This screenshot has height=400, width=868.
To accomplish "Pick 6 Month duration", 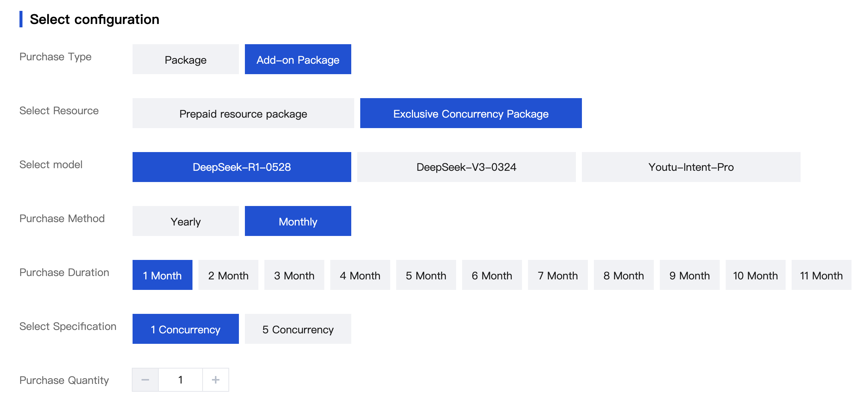I will click(492, 275).
